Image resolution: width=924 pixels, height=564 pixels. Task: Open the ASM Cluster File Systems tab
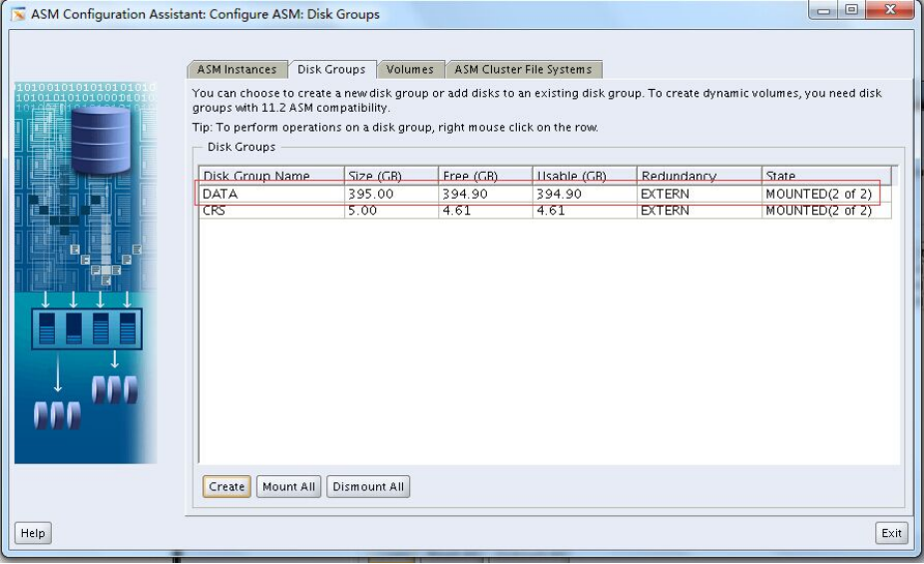point(523,70)
